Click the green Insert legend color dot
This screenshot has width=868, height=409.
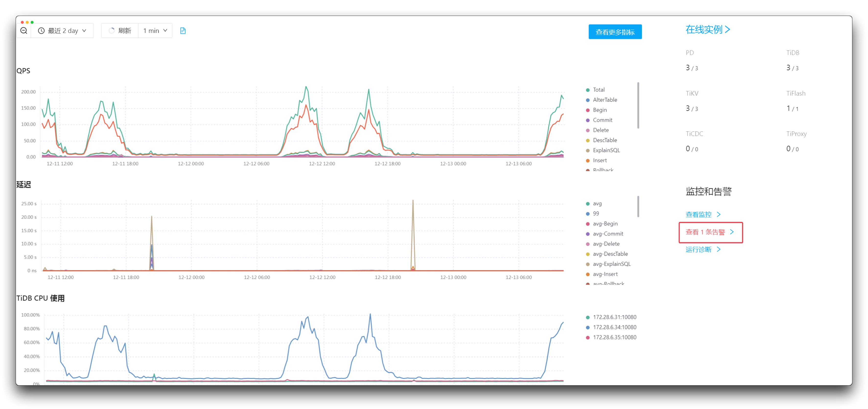[588, 161]
